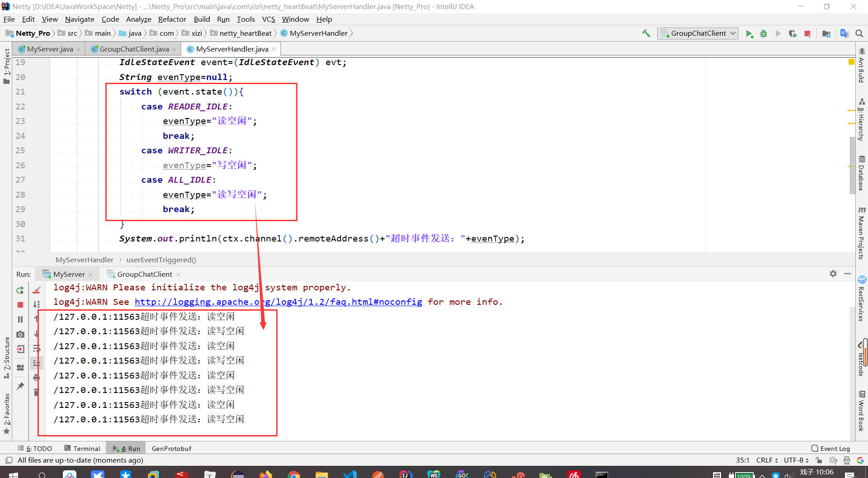Open the CRLF line separator selector

click(767, 460)
